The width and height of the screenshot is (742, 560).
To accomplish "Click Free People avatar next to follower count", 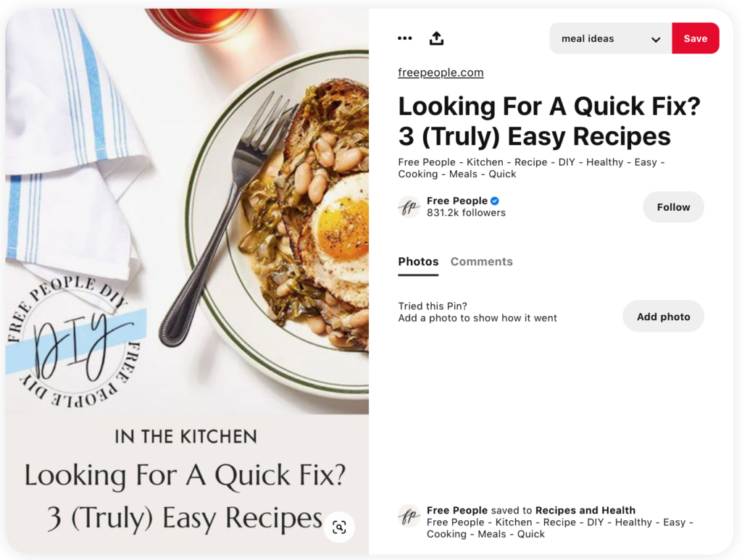I will coord(409,206).
